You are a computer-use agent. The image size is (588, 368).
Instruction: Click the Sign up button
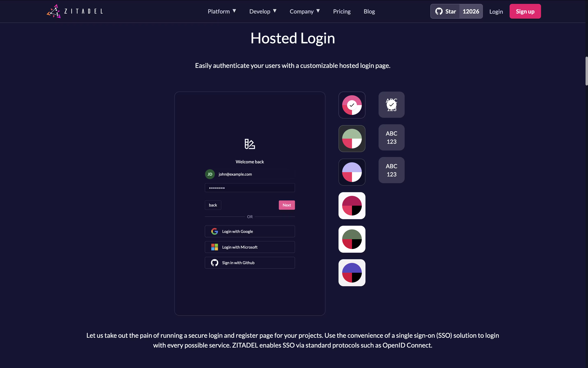[525, 11]
